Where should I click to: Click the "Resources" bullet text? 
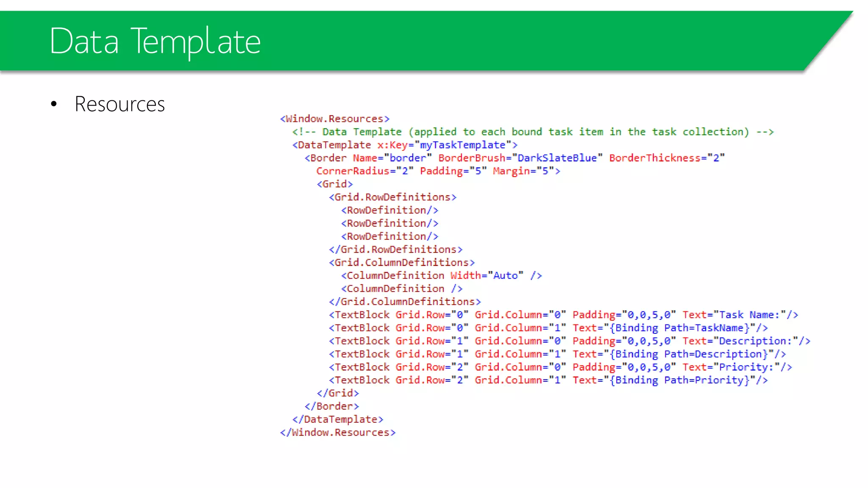click(120, 104)
